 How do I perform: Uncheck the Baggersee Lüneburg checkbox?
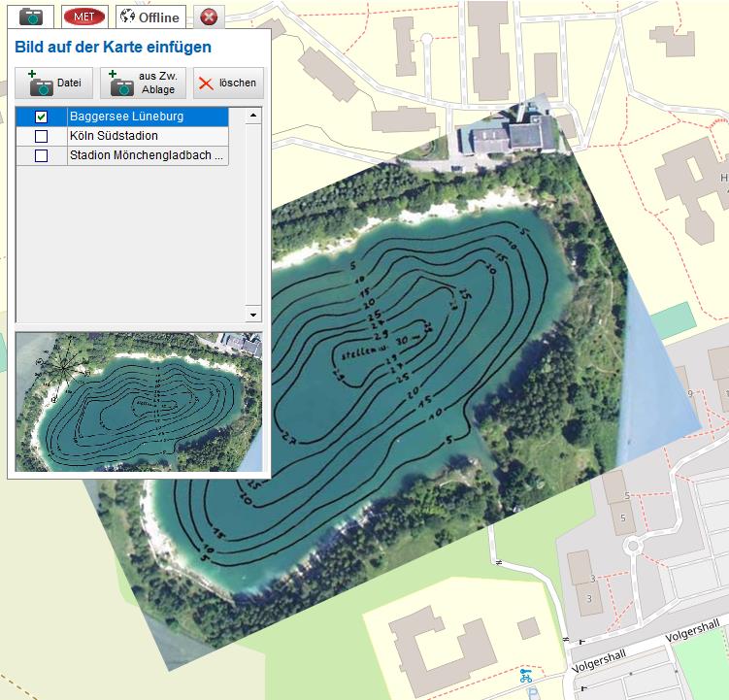(x=41, y=117)
